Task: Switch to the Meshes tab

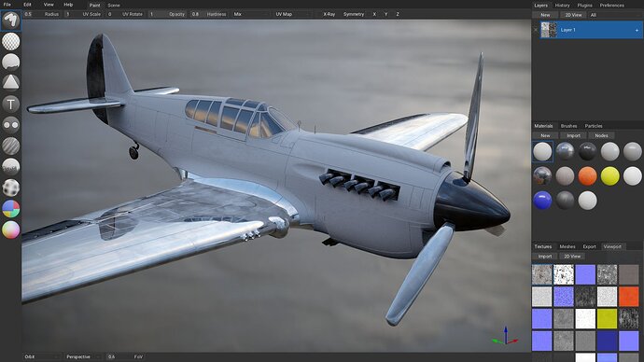Action: (x=567, y=246)
